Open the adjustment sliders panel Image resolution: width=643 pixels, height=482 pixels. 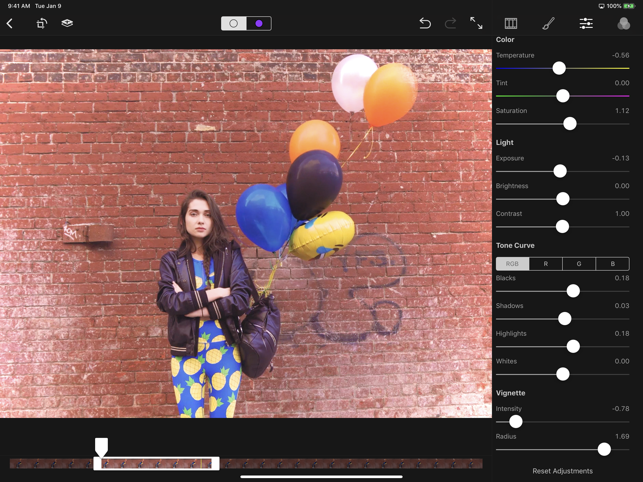[586, 23]
